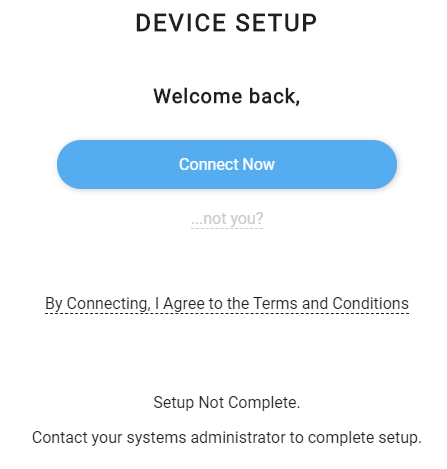Click the word 'Conditions' in the agreement link
Image resolution: width=447 pixels, height=469 pixels.
pyautogui.click(x=370, y=303)
